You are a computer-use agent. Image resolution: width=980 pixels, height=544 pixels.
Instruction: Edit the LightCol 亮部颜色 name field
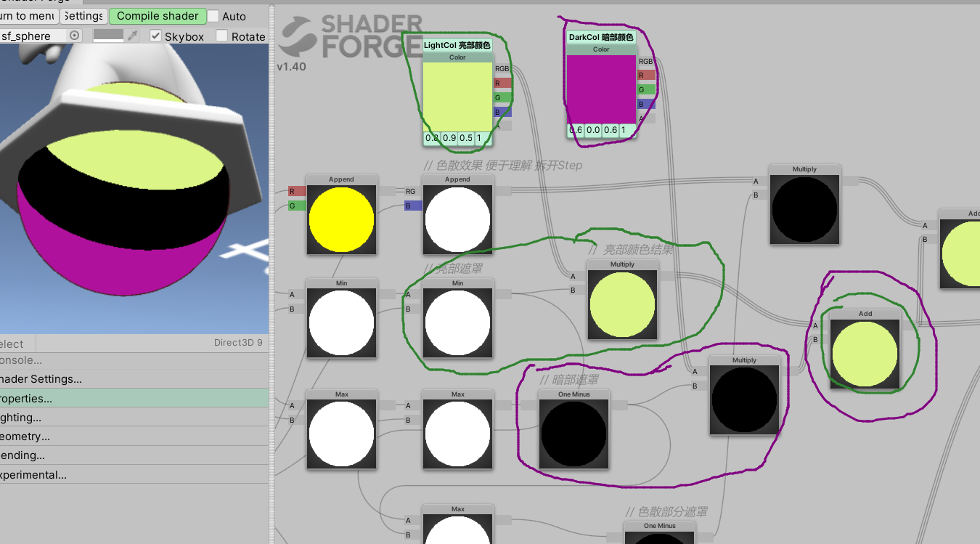457,45
